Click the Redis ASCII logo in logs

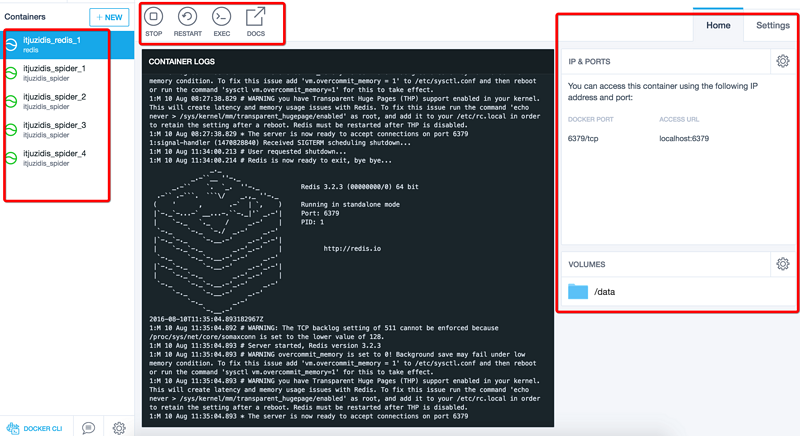218,241
